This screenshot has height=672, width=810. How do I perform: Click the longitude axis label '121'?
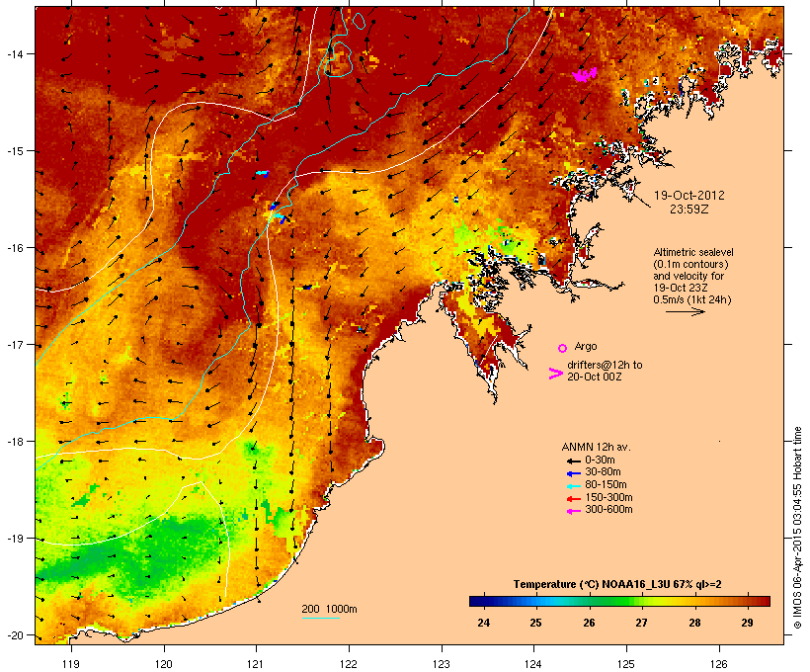(x=256, y=664)
